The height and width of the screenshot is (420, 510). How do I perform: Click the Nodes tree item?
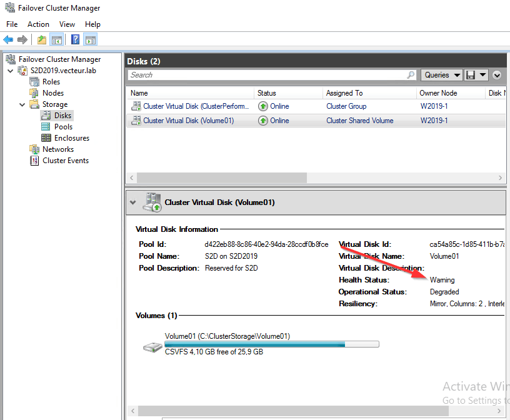click(x=52, y=93)
